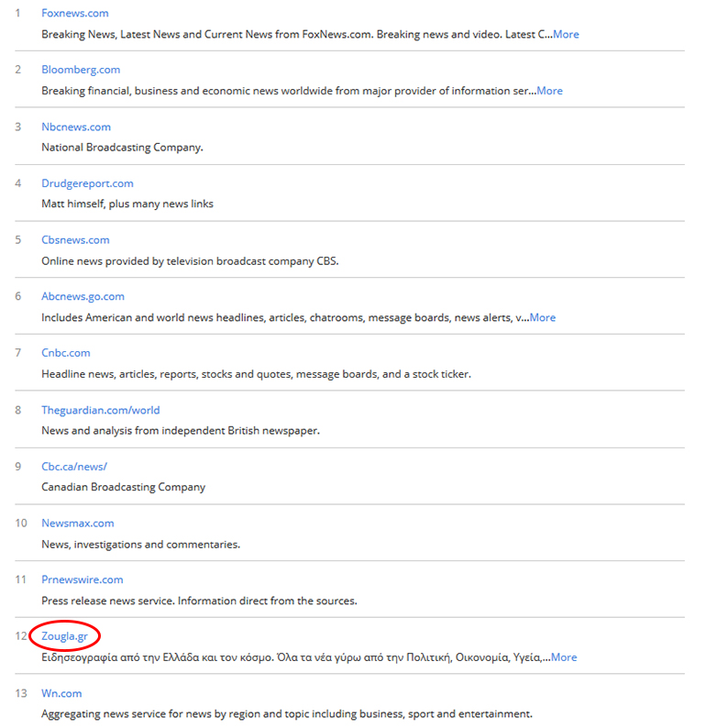
Task: Go to the Cbc.ca/news/ link
Action: click(74, 467)
